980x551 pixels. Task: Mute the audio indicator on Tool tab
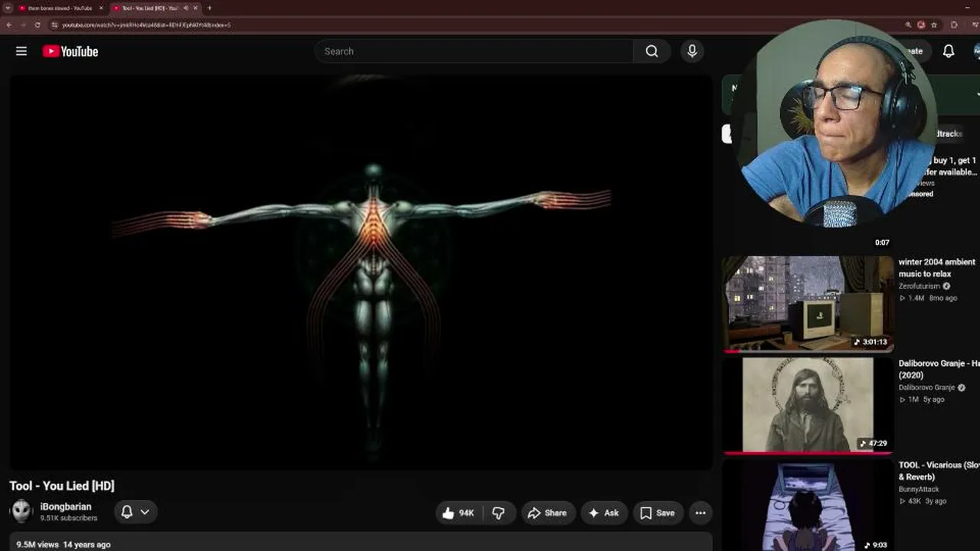pos(185,8)
